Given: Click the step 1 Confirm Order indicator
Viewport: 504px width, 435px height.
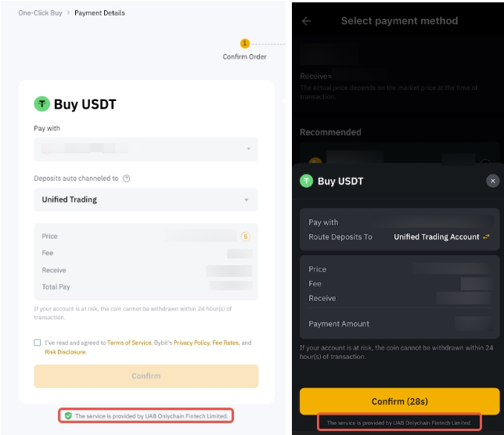Looking at the screenshot, I should [x=245, y=44].
